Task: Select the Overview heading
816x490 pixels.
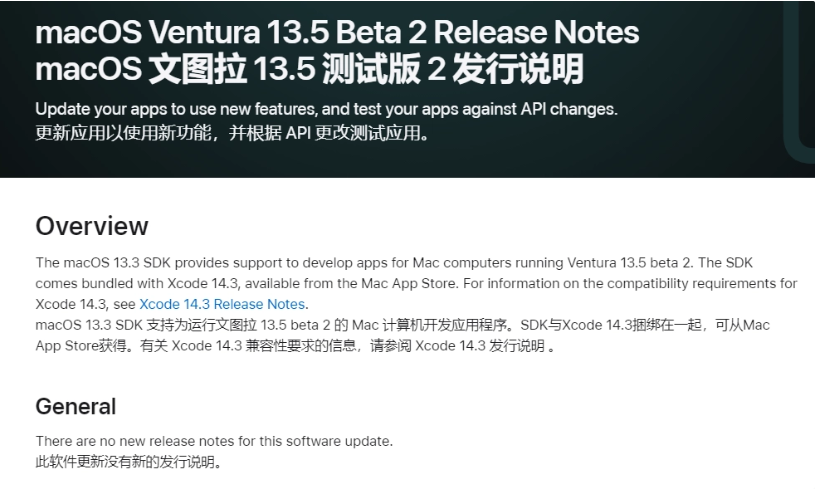Action: coord(92,226)
